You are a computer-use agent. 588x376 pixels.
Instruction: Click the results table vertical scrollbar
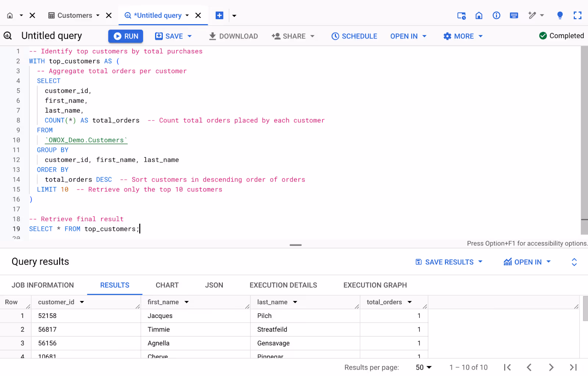click(x=585, y=309)
